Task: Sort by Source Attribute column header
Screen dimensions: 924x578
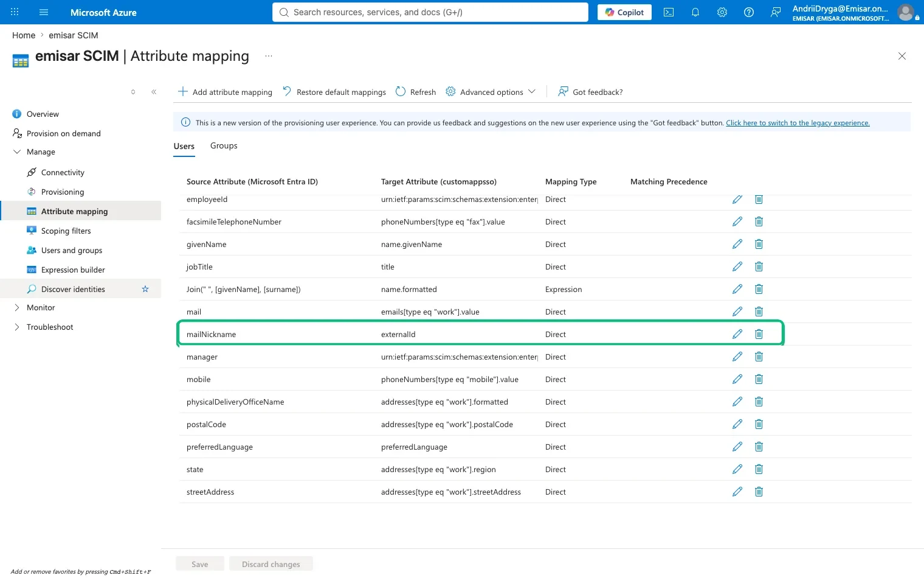Action: click(252, 182)
